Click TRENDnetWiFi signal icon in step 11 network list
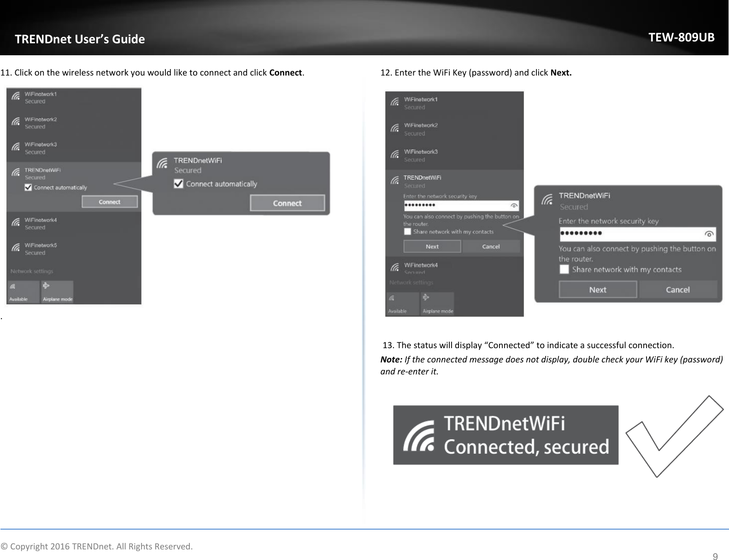Screen dimensions: 729x560 coord(16,172)
